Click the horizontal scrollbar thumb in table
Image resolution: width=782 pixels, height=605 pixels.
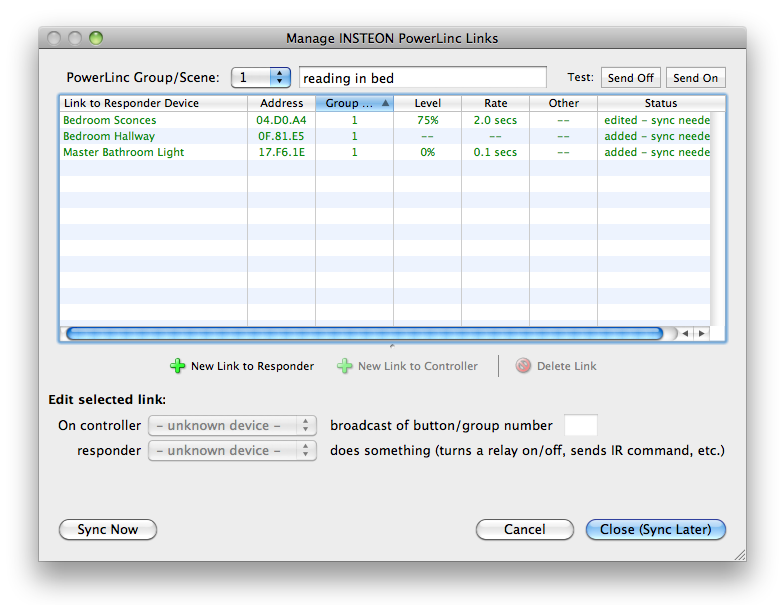click(x=365, y=334)
